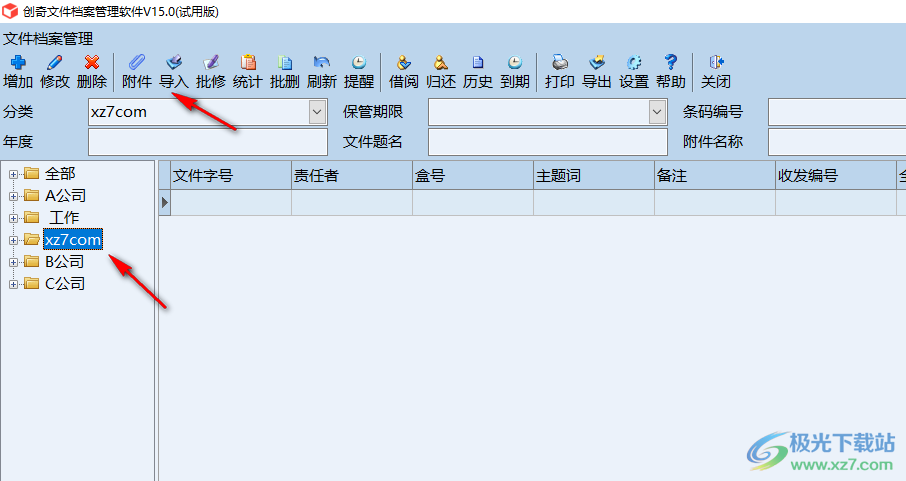
Task: Open the 分类 category dropdown arrow
Action: click(x=317, y=112)
